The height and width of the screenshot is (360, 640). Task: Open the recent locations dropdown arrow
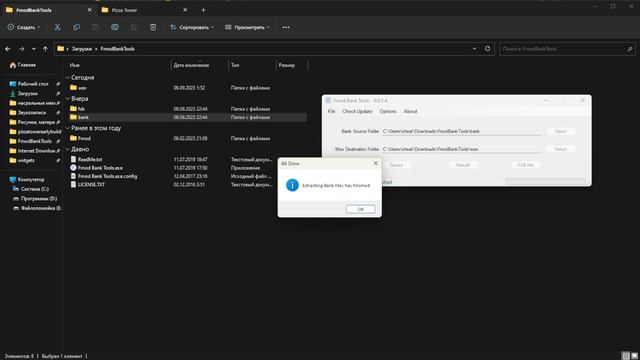(x=33, y=49)
